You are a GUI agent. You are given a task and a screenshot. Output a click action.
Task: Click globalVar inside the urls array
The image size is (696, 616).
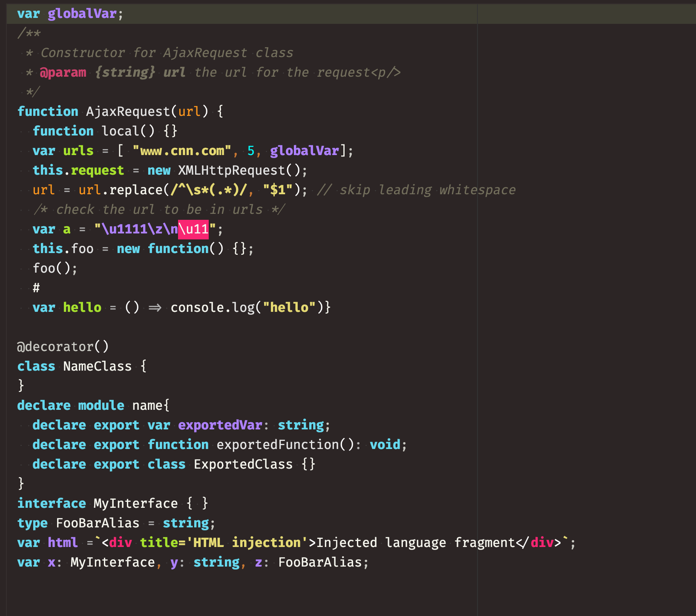tap(305, 151)
